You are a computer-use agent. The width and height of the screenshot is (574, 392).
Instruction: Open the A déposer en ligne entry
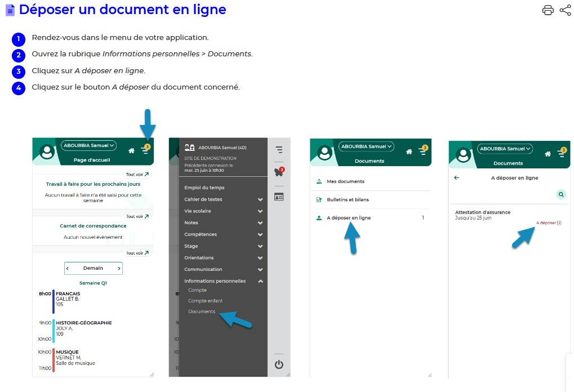[349, 217]
